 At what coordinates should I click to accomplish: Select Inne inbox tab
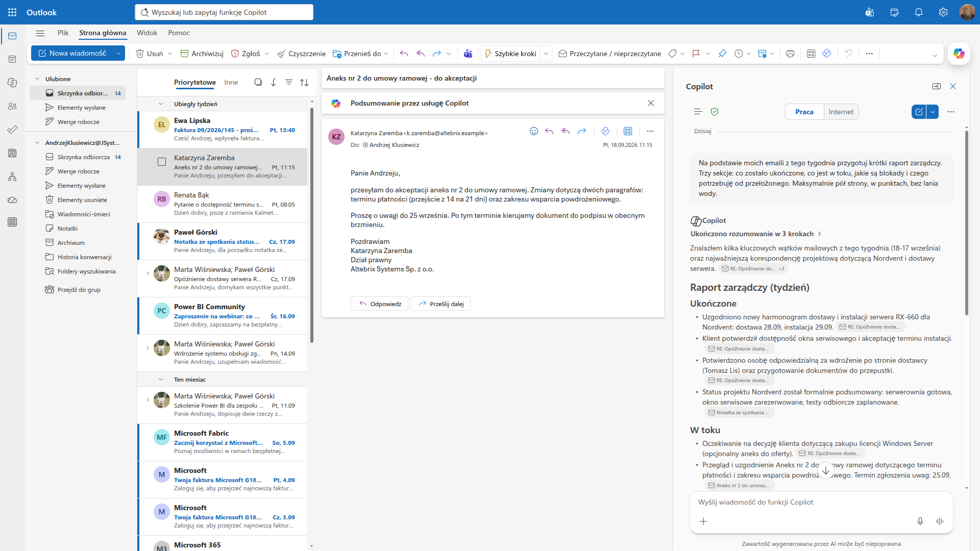point(231,82)
